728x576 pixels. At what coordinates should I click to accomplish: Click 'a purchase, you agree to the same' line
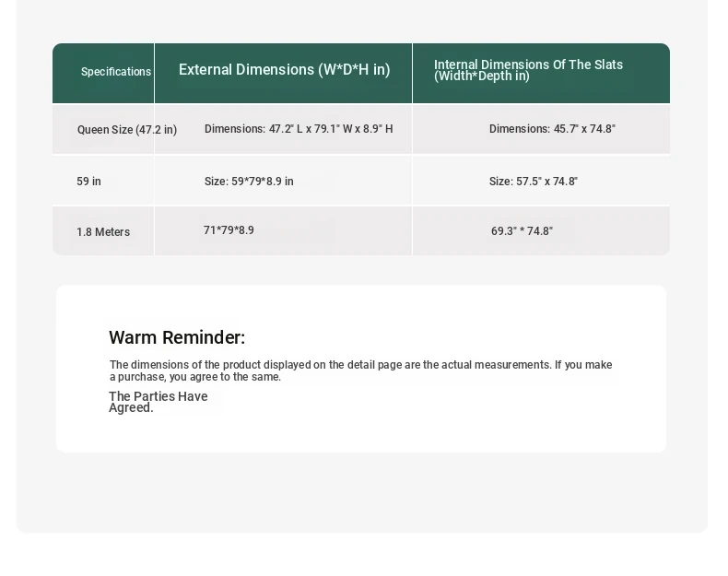[195, 377]
